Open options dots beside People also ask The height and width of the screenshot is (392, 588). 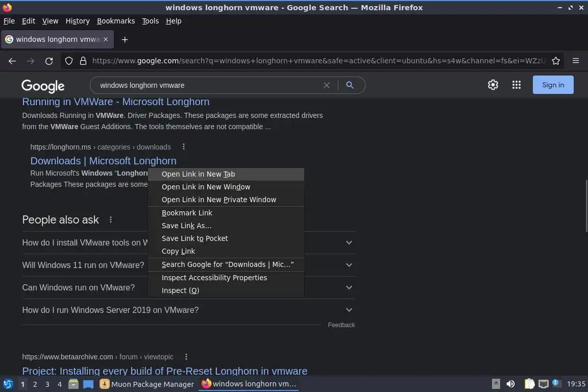coord(111,219)
